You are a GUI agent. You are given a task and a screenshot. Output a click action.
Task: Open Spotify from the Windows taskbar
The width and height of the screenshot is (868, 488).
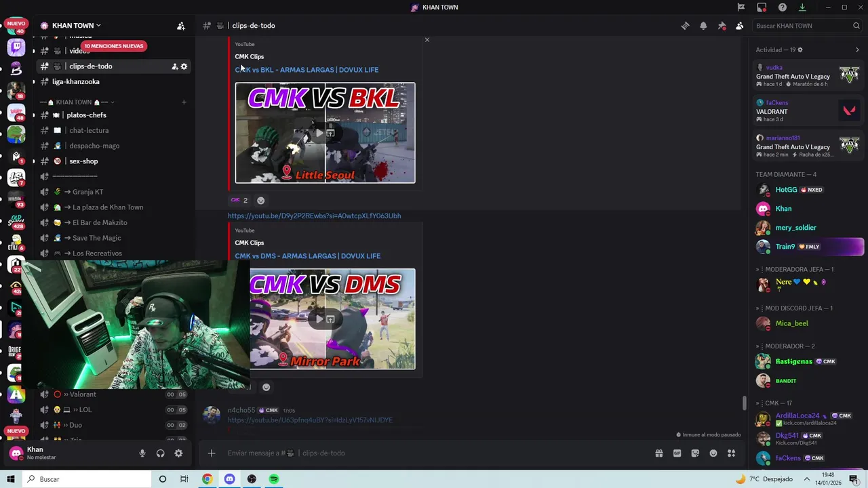(274, 479)
